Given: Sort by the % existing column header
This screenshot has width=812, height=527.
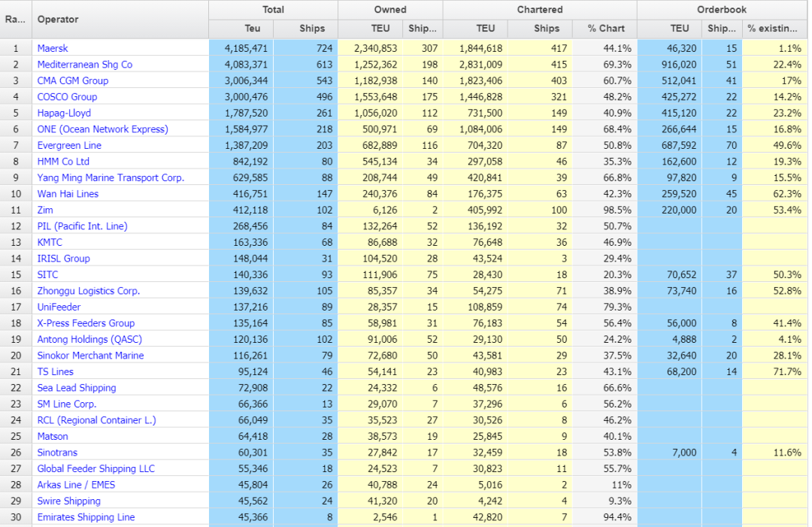Looking at the screenshot, I should pyautogui.click(x=774, y=29).
